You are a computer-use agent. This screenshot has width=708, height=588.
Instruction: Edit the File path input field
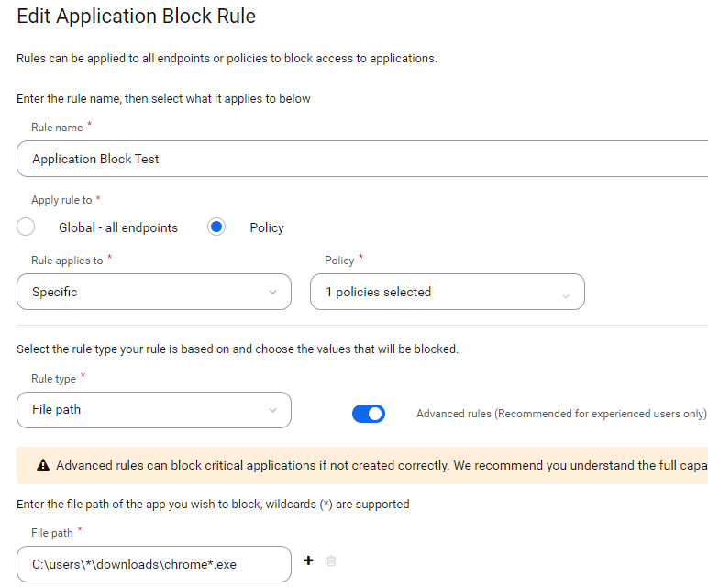pos(154,564)
